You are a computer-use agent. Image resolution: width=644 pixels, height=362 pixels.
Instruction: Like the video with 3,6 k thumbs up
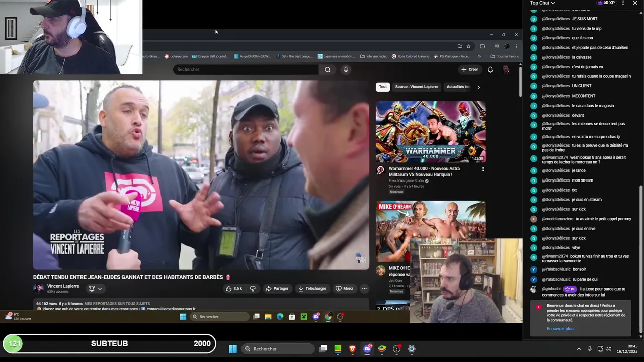234,289
